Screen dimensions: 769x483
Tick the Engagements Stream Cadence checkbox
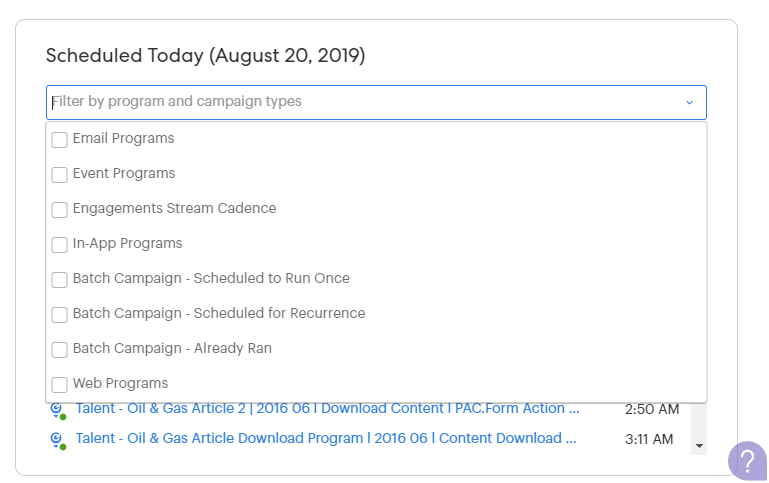pos(59,209)
